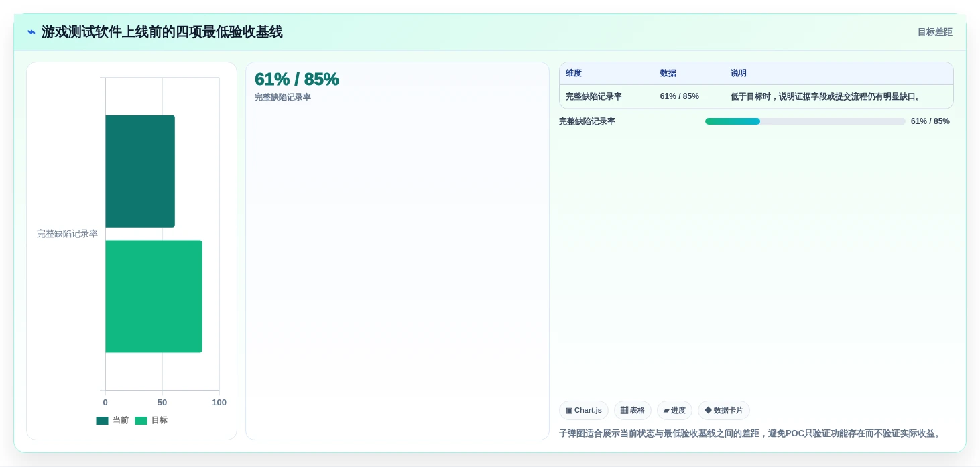
Task: Click the footer note starting 子弹图适合展示
Action: pos(751,433)
